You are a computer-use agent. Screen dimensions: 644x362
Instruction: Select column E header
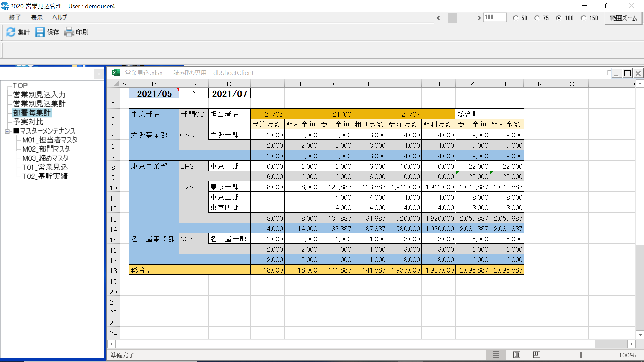click(x=267, y=84)
